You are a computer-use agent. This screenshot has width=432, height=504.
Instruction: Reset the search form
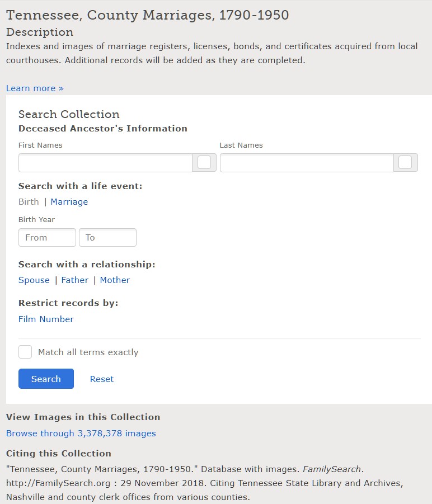pos(102,379)
